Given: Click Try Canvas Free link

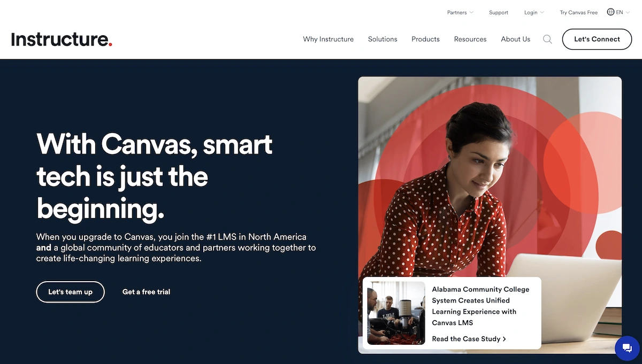Looking at the screenshot, I should coord(578,12).
